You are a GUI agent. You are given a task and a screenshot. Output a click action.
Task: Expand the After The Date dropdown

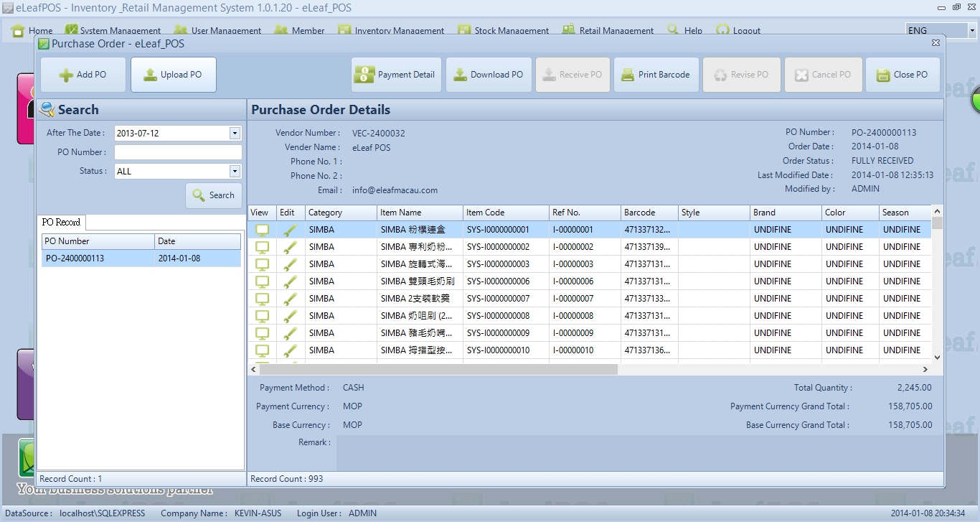[235, 134]
